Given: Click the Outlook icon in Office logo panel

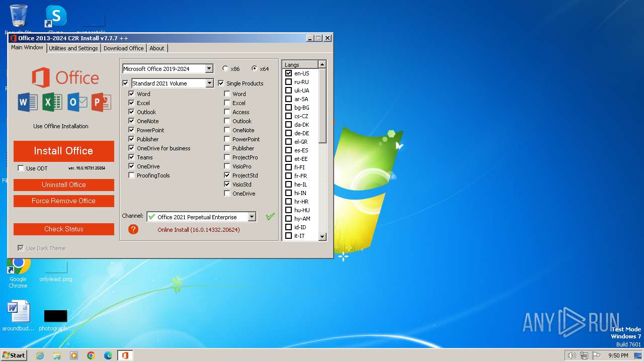Looking at the screenshot, I should pos(77,102).
